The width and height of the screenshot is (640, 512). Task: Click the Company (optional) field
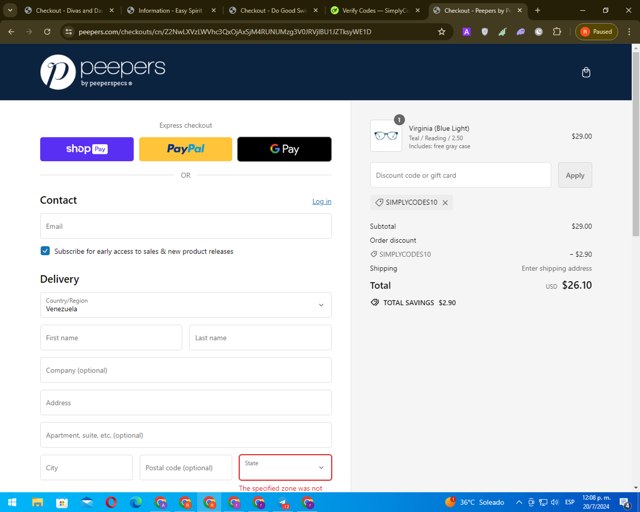point(186,370)
